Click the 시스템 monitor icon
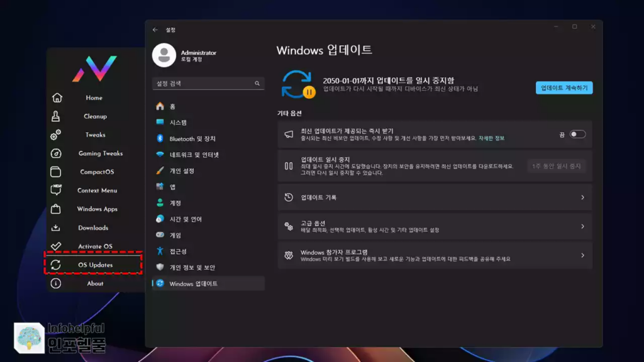Screen dimensions: 644x362 (160, 122)
